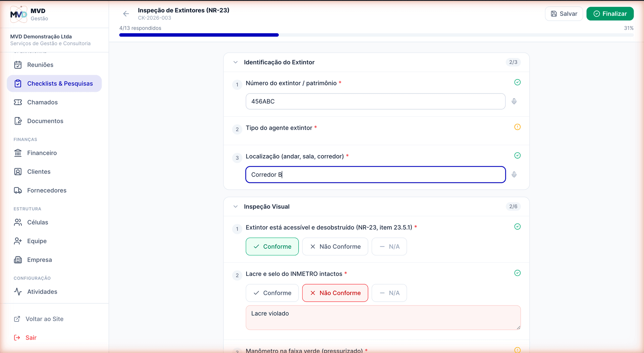
Task: Click the Financeiro bank icon
Action: click(x=18, y=153)
